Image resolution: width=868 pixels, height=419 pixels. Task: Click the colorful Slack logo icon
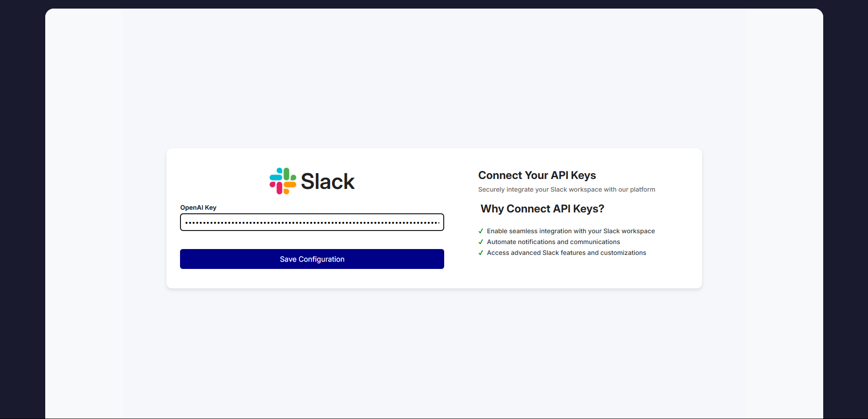(x=283, y=181)
